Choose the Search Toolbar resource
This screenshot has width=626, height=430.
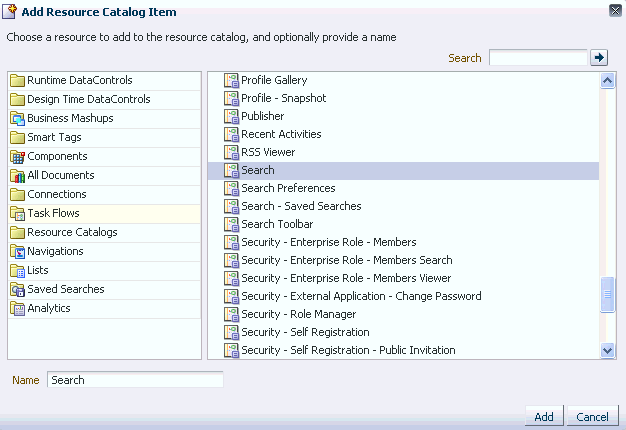pos(403,224)
